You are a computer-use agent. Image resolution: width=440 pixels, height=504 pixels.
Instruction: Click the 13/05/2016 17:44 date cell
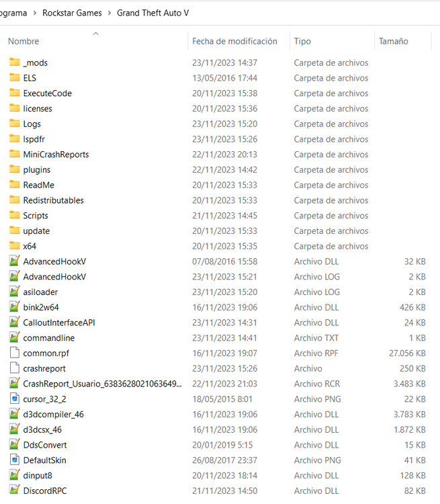224,78
